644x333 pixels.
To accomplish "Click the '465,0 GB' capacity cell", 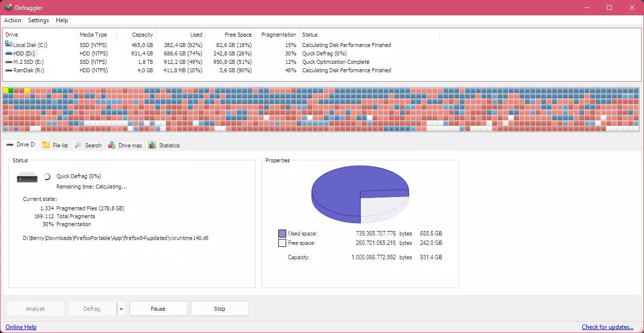I will [142, 45].
